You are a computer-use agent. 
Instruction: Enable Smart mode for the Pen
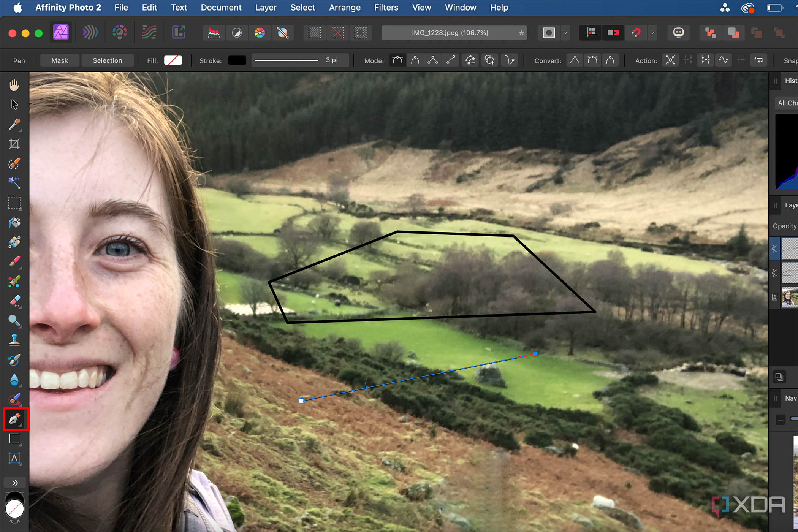click(x=415, y=60)
